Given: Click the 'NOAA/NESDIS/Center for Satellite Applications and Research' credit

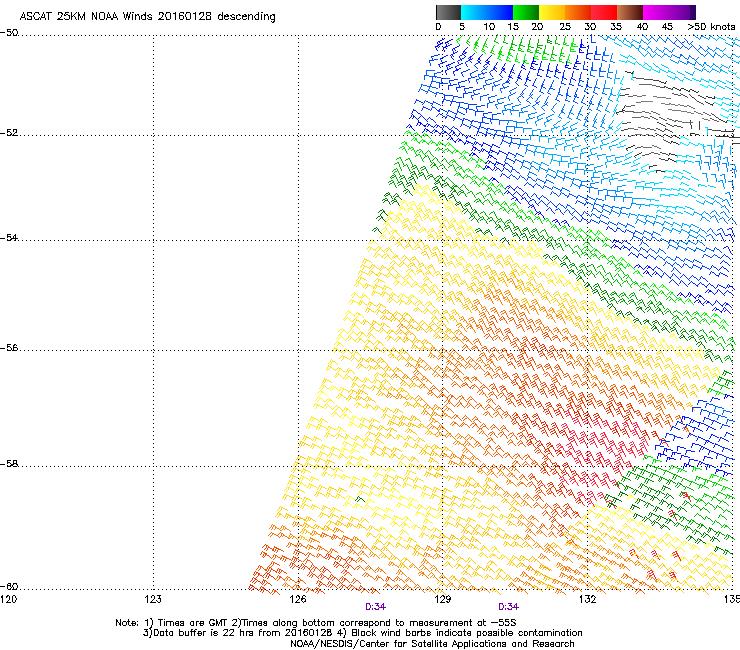Looking at the screenshot, I should tap(432, 644).
